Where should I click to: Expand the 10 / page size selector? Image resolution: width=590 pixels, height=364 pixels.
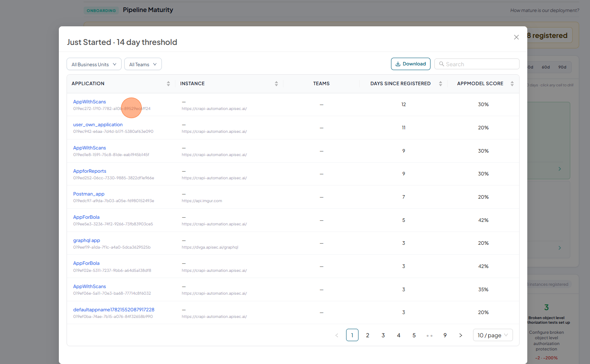click(493, 335)
